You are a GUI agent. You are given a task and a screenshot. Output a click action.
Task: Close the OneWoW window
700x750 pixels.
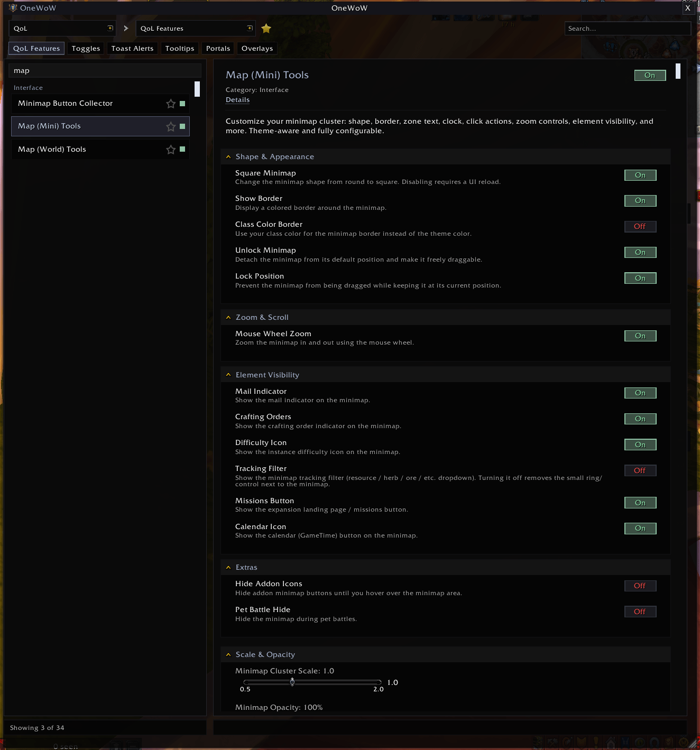pyautogui.click(x=688, y=8)
